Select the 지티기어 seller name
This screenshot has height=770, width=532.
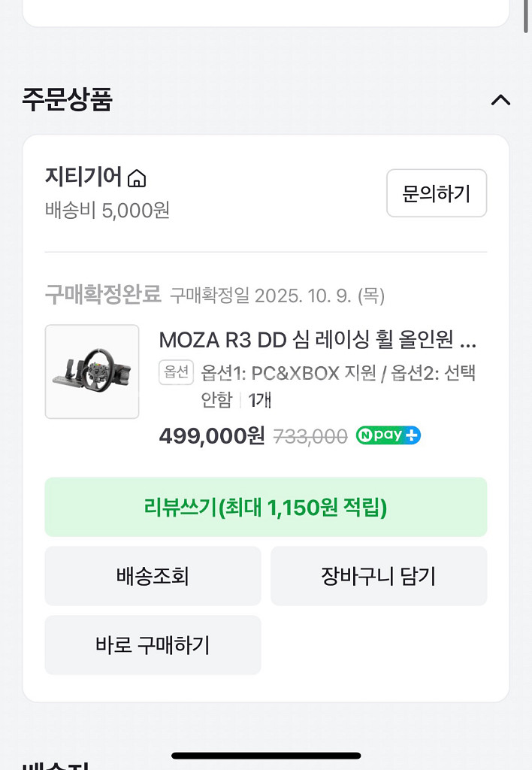pos(83,177)
